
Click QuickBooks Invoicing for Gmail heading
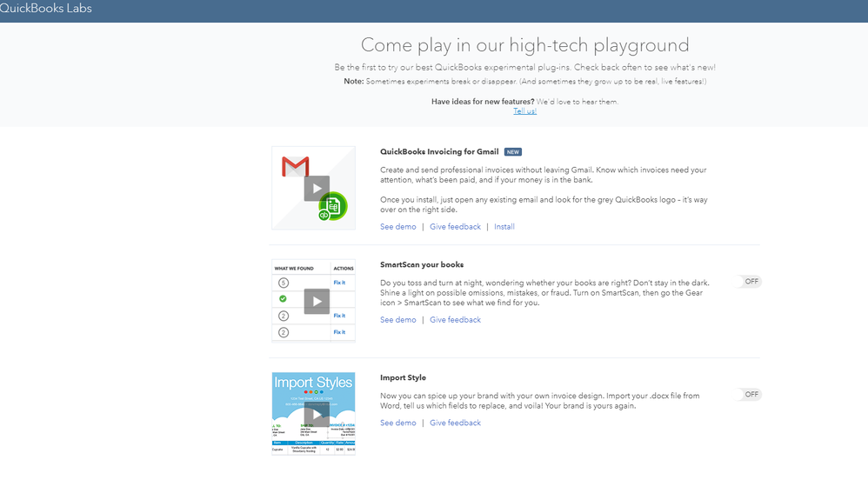[439, 151]
